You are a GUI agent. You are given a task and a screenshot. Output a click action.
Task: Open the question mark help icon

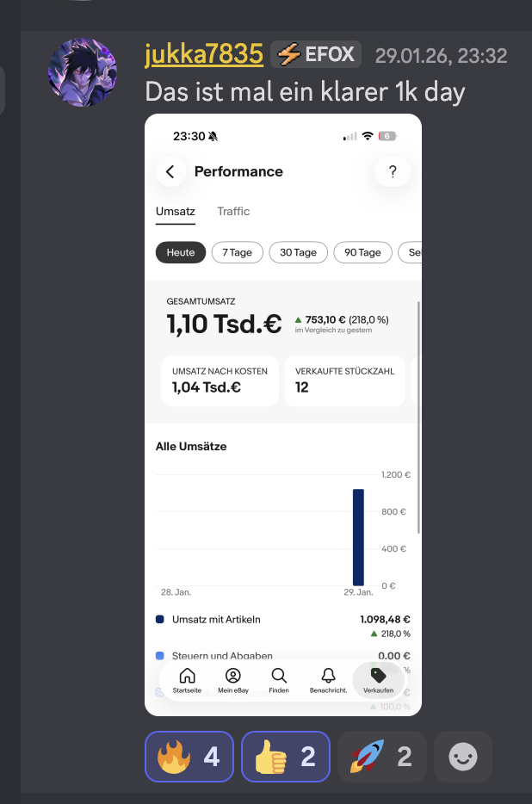[393, 171]
